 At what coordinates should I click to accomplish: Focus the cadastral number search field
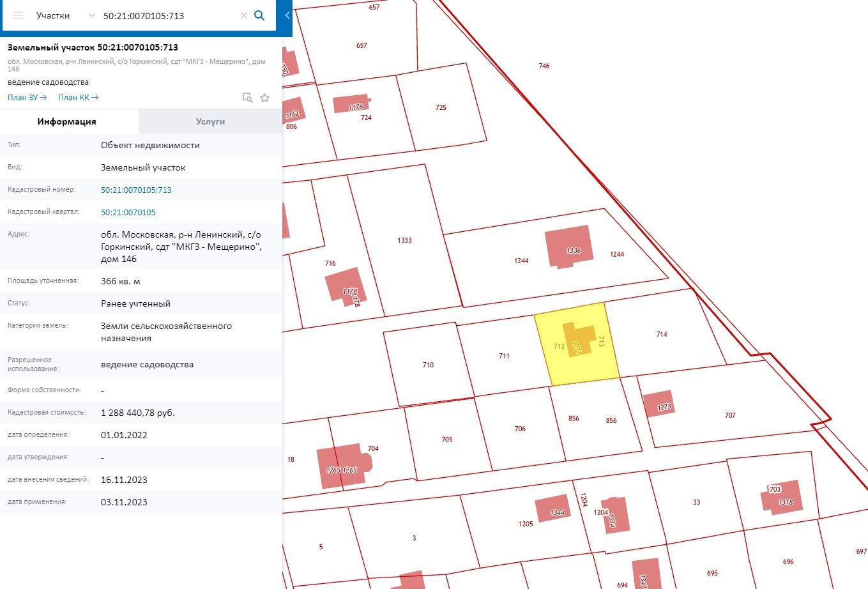click(x=169, y=15)
